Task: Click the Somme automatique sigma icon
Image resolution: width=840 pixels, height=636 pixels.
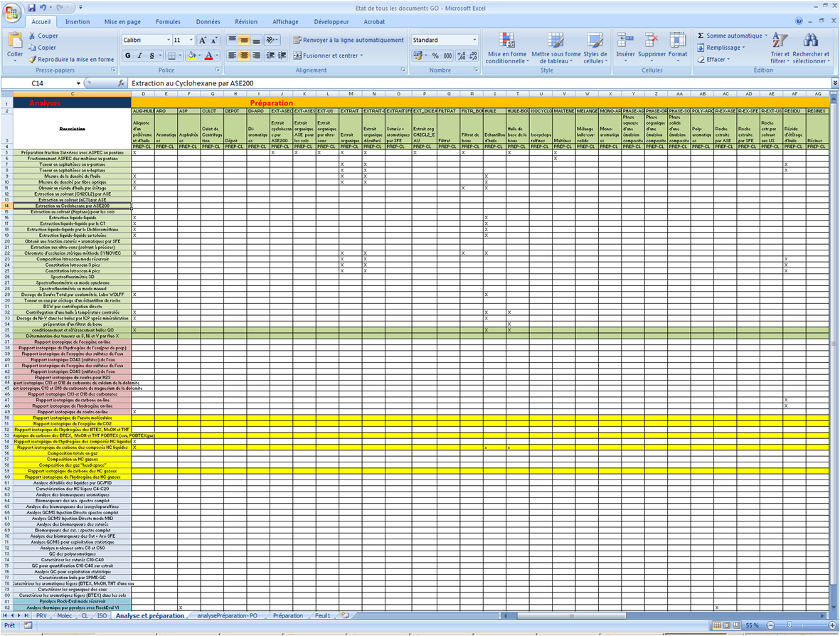Action: (701, 36)
